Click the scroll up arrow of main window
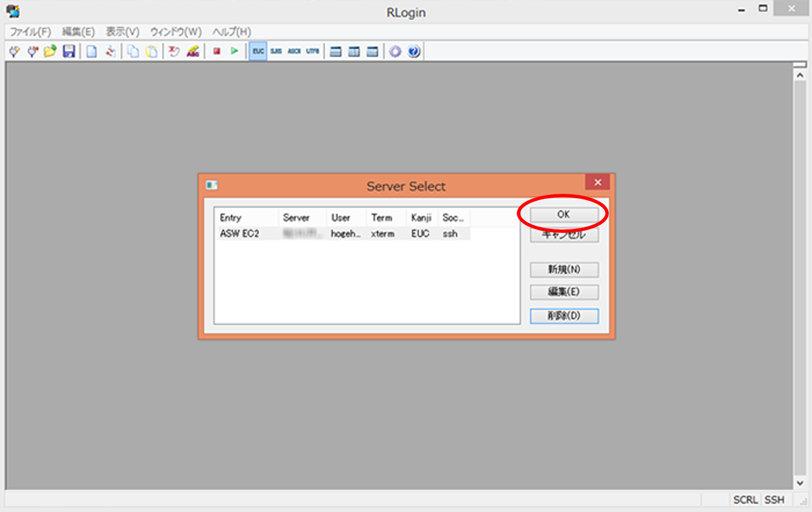Viewport: 812px width, 512px height. [x=800, y=75]
